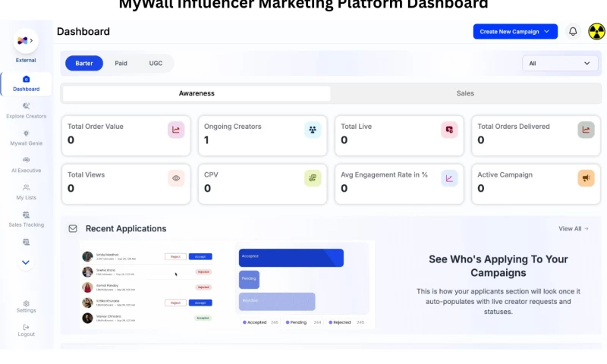Click Create New Campaign button
607x364 pixels.
tap(515, 31)
